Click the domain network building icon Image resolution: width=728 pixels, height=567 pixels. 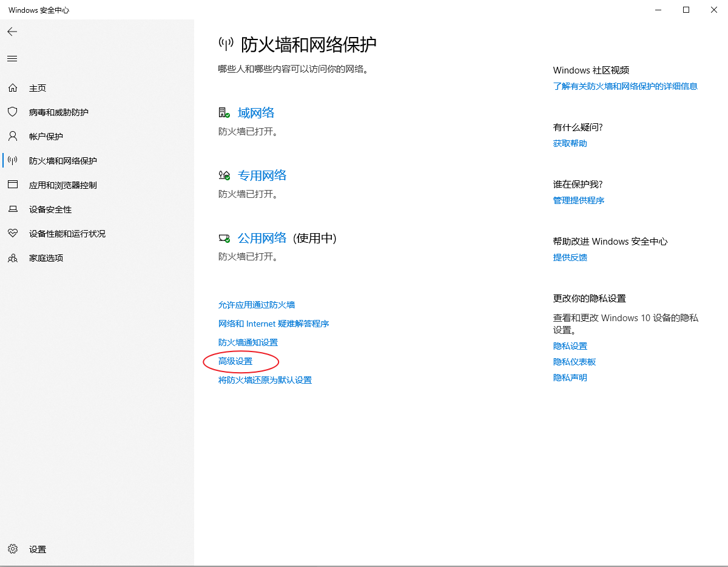(x=224, y=113)
